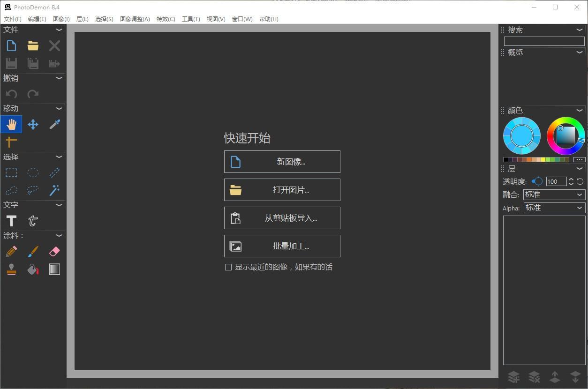Click the move layer up icon
This screenshot has height=389, width=588.
[x=555, y=377]
